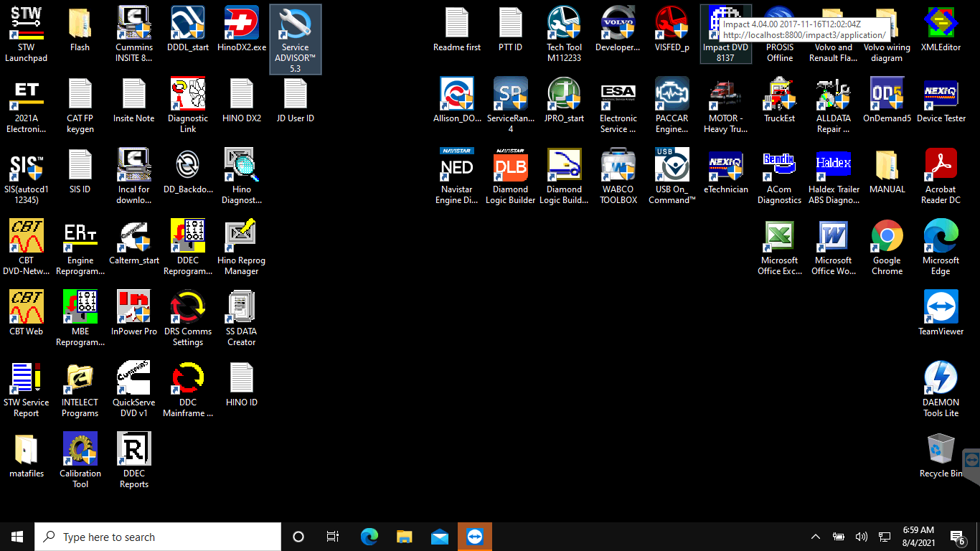Open TeamViewer desktop shortcut
Screen dimensions: 980x551
coord(941,313)
